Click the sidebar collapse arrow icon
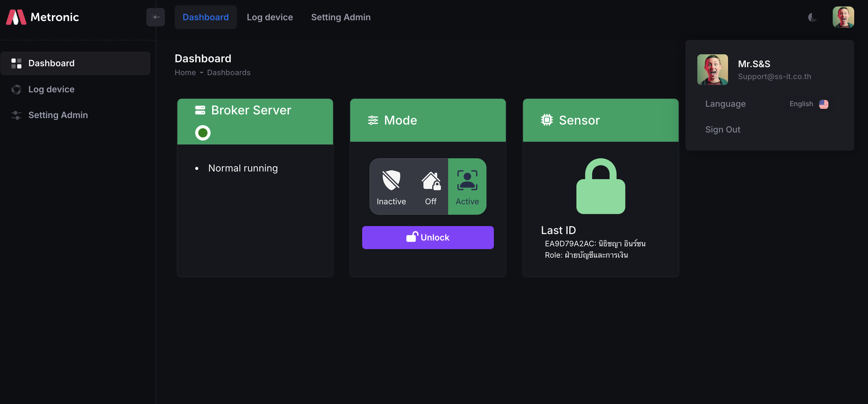The height and width of the screenshot is (404, 868). pos(155,17)
